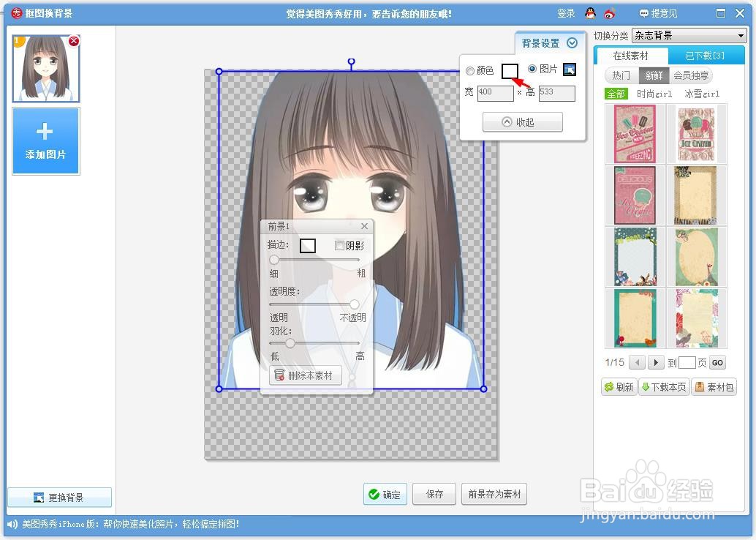
Task: Click the Weibo login icon
Action: 610,13
